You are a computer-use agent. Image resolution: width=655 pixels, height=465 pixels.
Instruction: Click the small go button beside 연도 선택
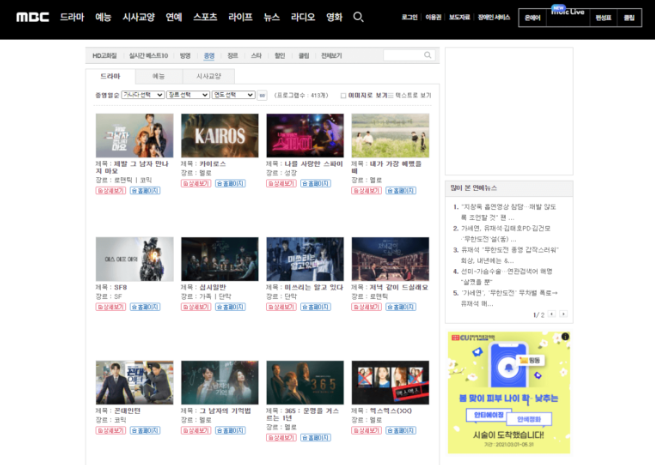pyautogui.click(x=262, y=95)
